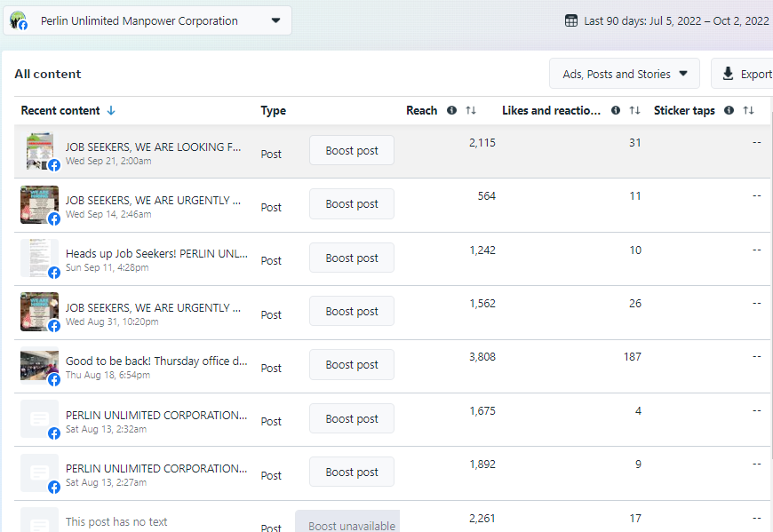Image resolution: width=773 pixels, height=532 pixels.
Task: Boost the Sep 21 2:00am post
Action: 352,150
